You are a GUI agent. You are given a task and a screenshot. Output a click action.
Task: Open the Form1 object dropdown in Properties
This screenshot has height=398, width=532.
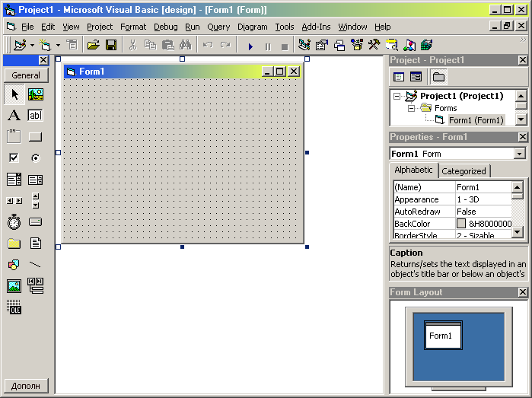(520, 154)
